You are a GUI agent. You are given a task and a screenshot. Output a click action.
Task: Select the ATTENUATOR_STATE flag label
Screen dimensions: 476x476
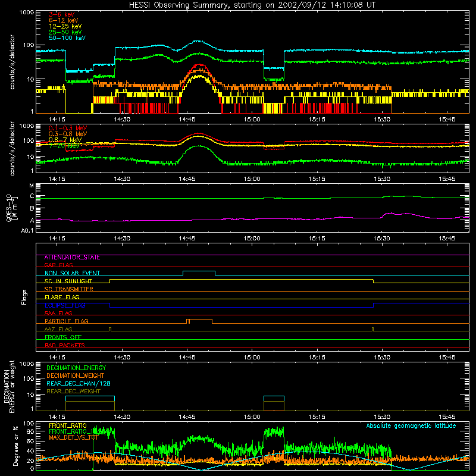coord(72,258)
